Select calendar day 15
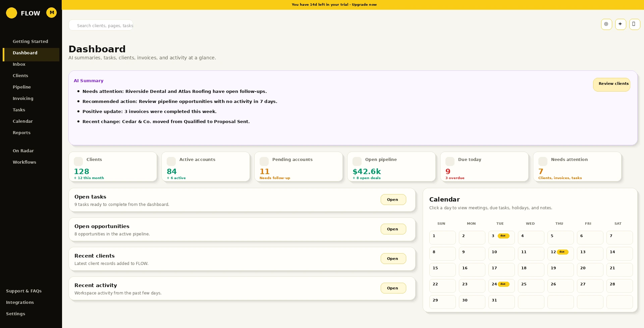The image size is (644, 328). coord(442,270)
